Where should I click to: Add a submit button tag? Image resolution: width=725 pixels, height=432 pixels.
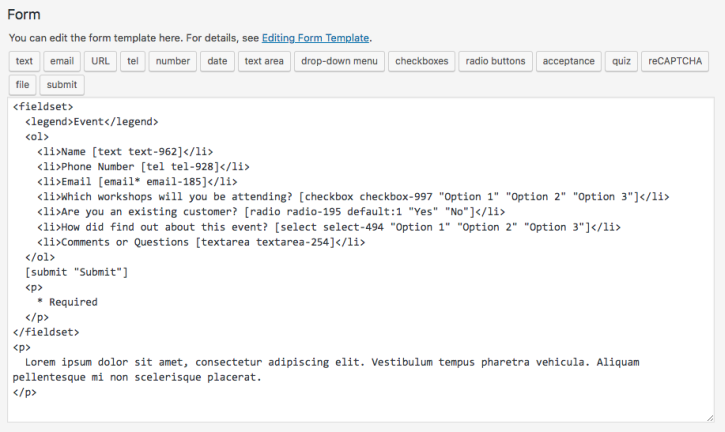[62, 85]
